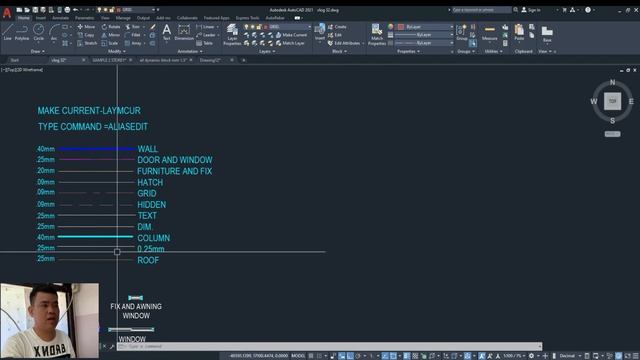Click the Match Properties tool

[x=377, y=34]
